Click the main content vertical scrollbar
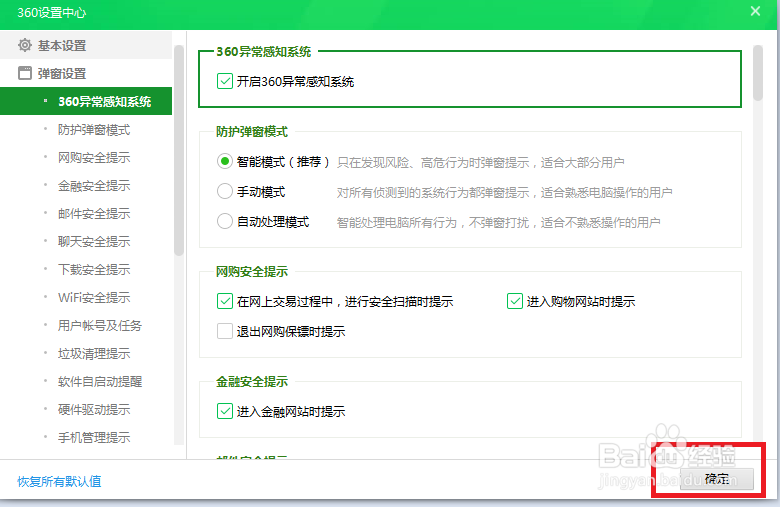 pyautogui.click(x=758, y=73)
